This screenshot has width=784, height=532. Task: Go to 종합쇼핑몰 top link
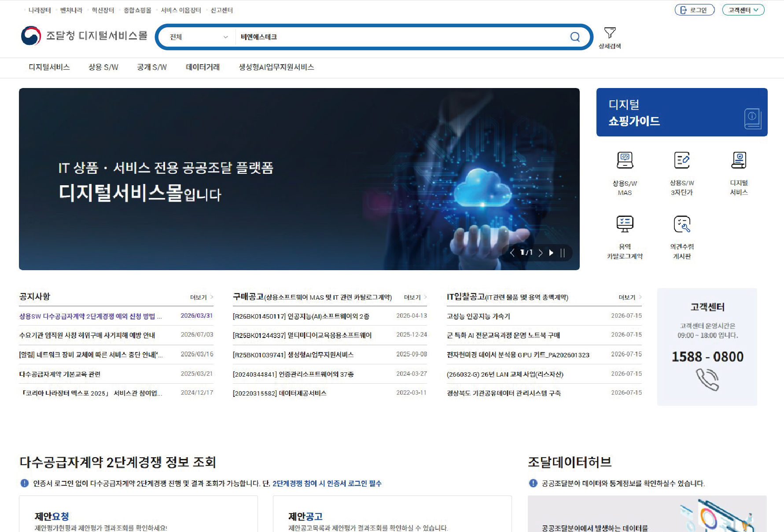pos(137,10)
